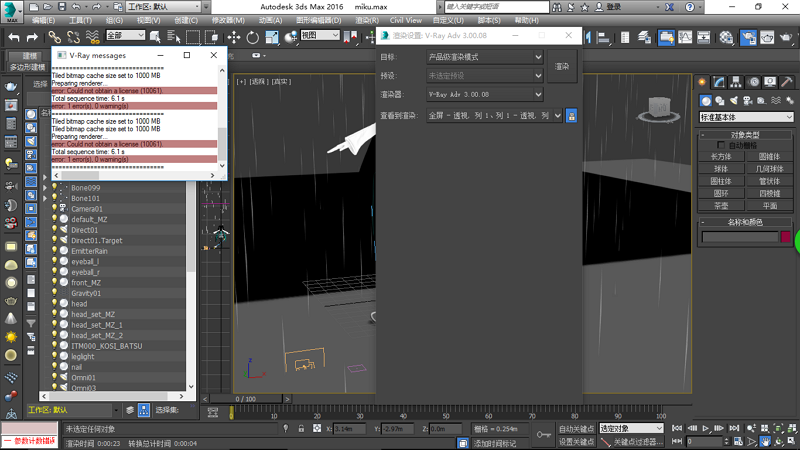This screenshot has width=800, height=450.
Task: Toggle the lock icon beside view dropdown
Action: (571, 116)
